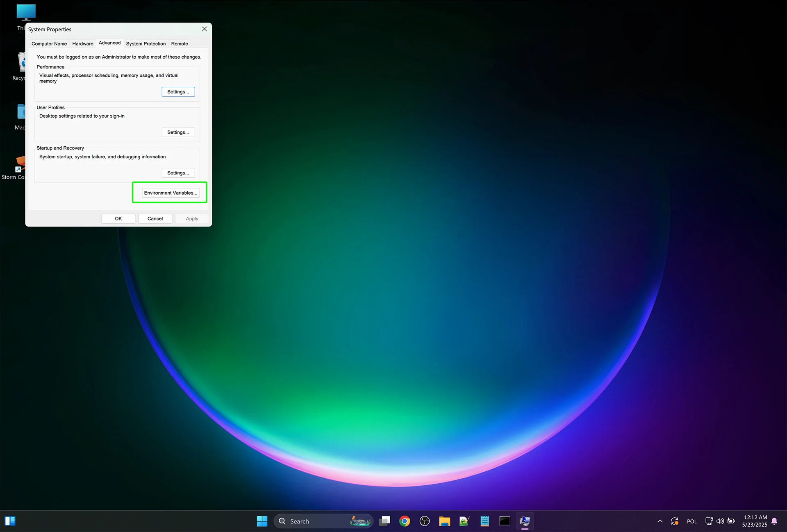
Task: Open Notepad from the taskbar
Action: pos(484,521)
